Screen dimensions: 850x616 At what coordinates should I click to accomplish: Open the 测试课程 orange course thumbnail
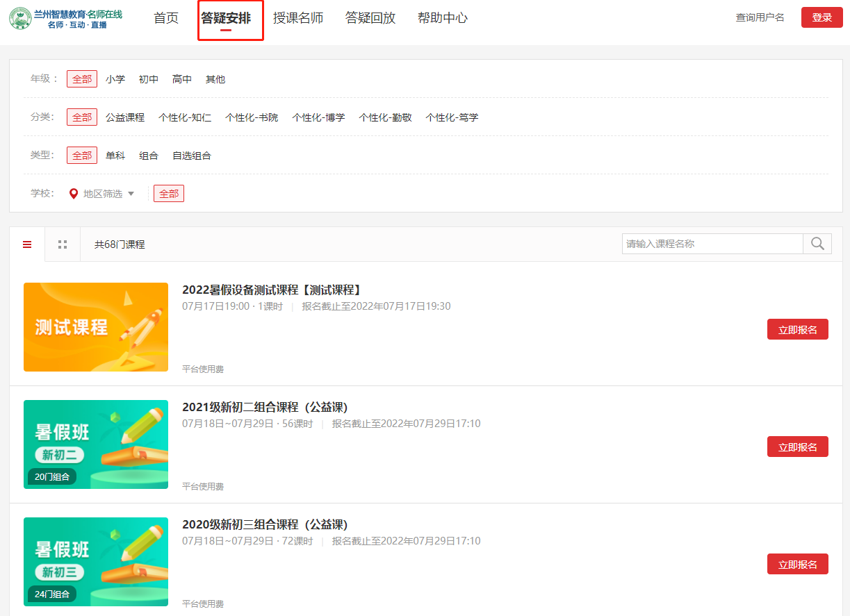(96, 327)
